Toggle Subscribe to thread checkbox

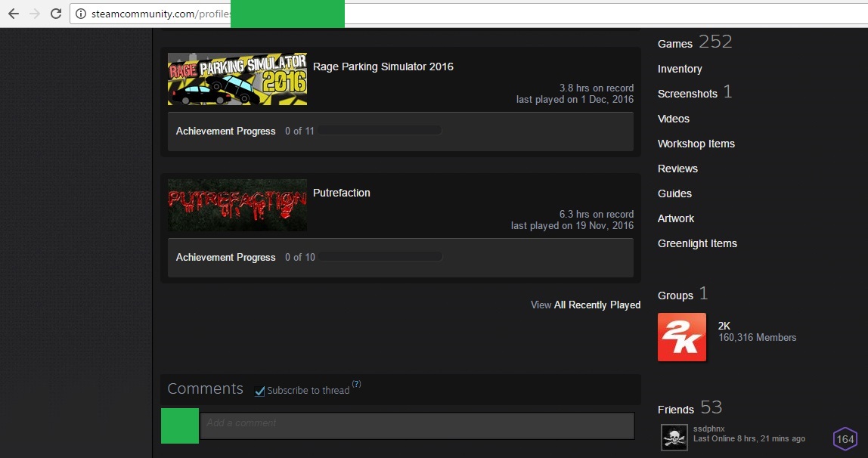259,391
